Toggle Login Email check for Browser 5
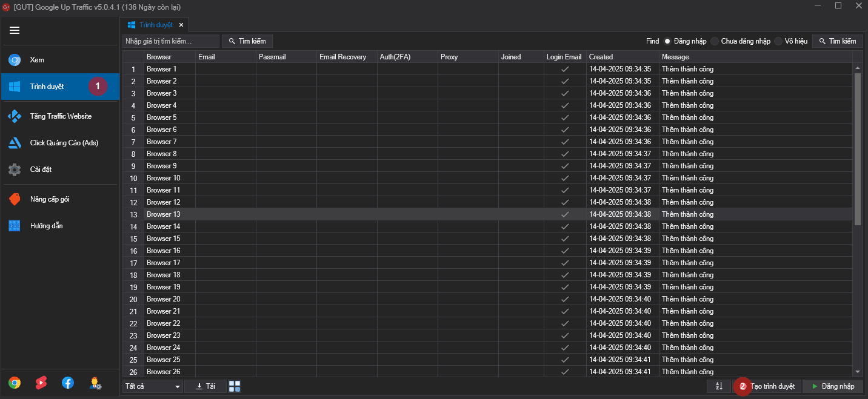This screenshot has height=399, width=868. click(565, 117)
